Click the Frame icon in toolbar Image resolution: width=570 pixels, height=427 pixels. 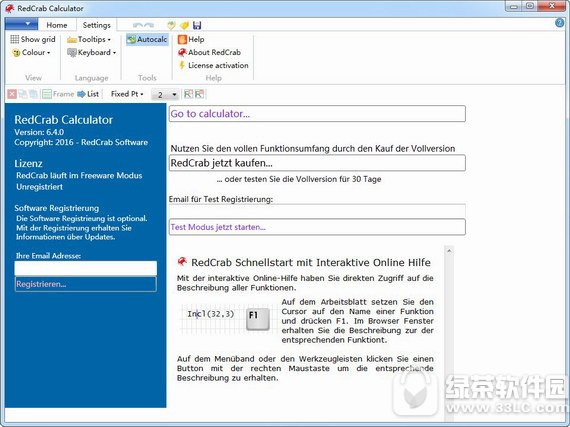(x=47, y=94)
